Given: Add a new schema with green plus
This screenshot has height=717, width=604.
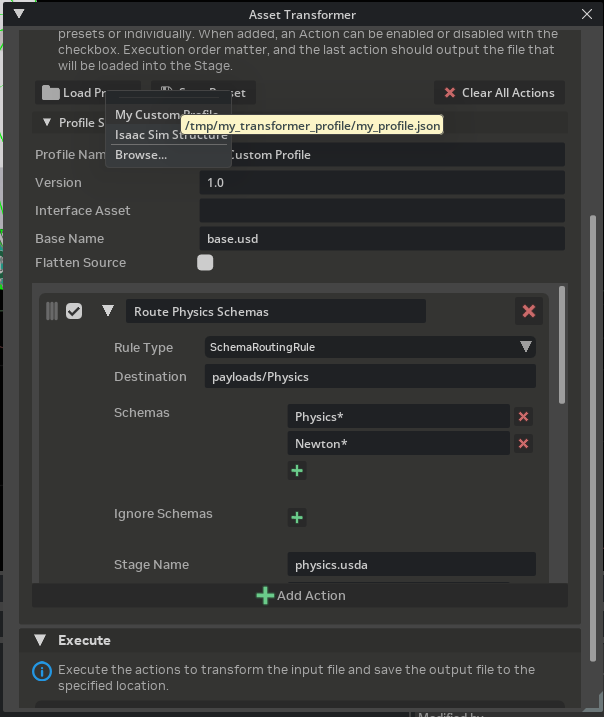Looking at the screenshot, I should pos(297,470).
